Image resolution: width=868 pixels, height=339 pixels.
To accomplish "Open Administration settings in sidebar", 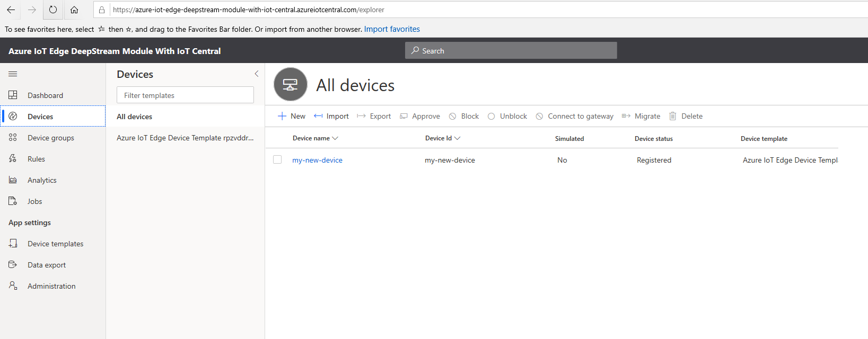I will (x=53, y=286).
